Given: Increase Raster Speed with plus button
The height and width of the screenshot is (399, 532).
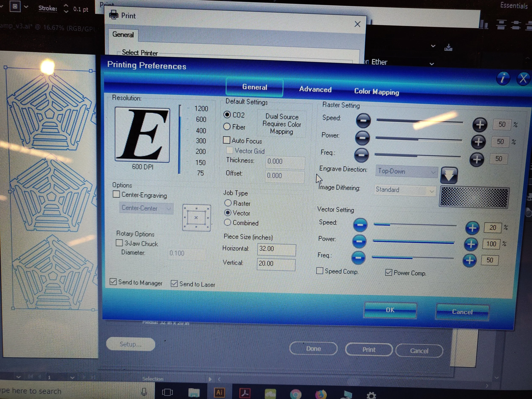Looking at the screenshot, I should click(x=480, y=124).
